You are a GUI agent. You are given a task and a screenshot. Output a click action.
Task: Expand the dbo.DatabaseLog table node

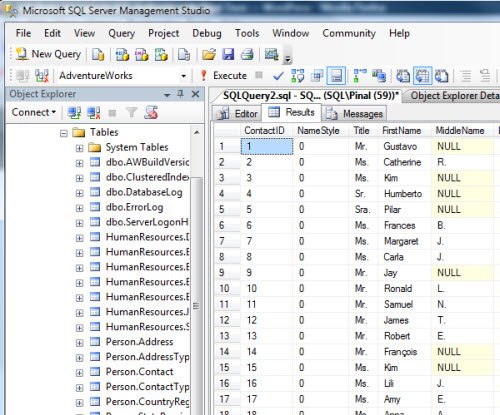click(x=79, y=193)
